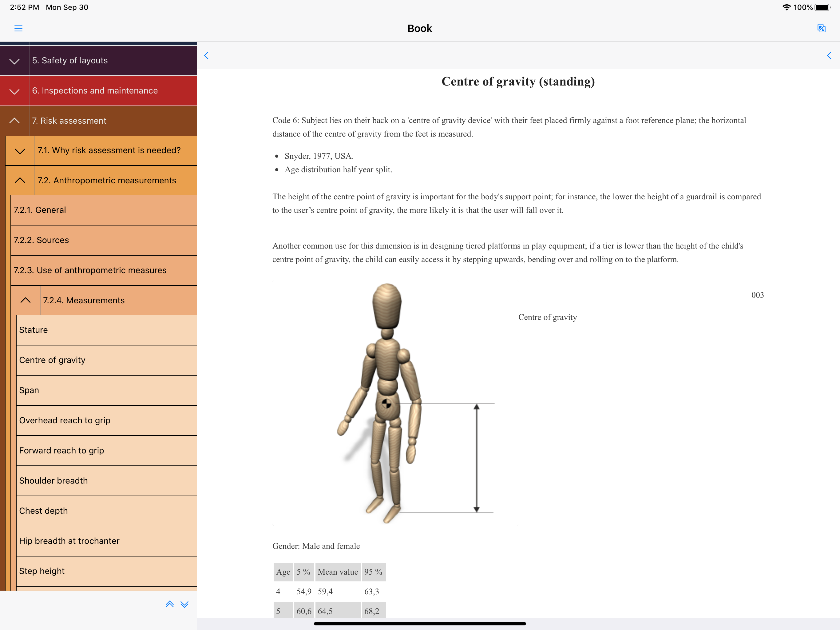Tap the home indicator bar
This screenshot has width=840, height=630.
420,624
